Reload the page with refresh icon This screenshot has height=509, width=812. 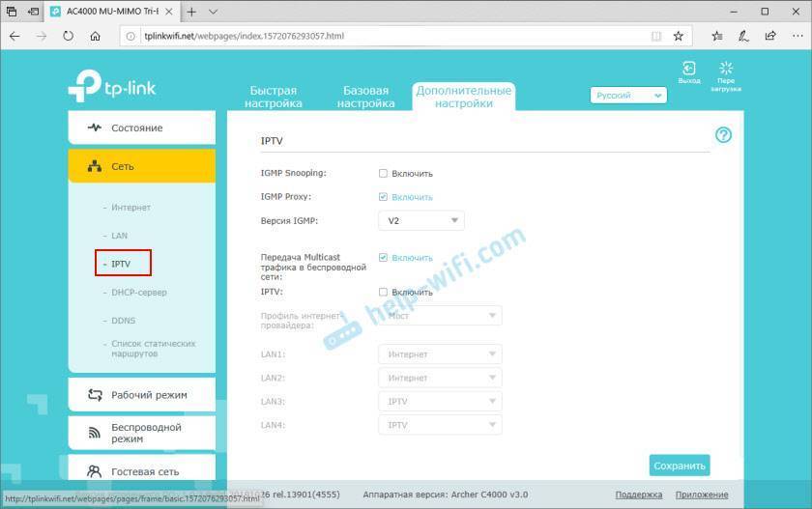click(x=69, y=36)
